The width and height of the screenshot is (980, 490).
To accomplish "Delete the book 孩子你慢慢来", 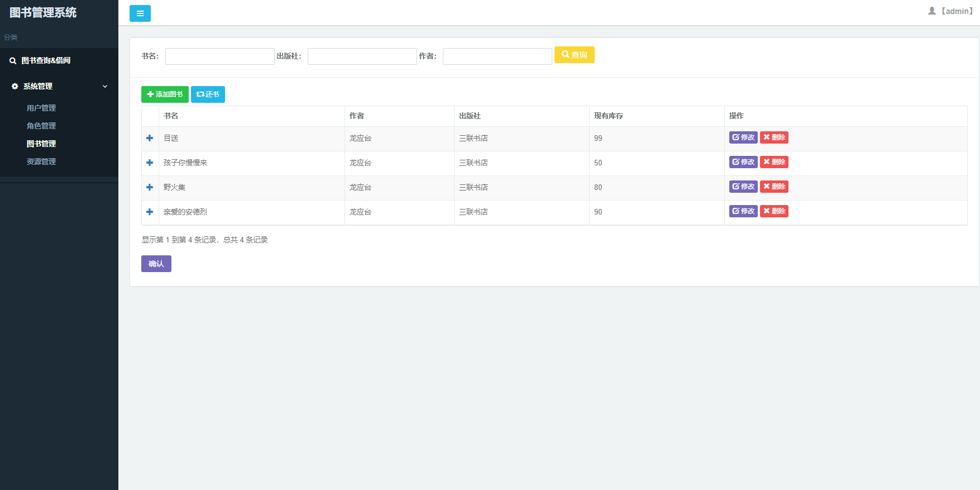I will (x=774, y=162).
